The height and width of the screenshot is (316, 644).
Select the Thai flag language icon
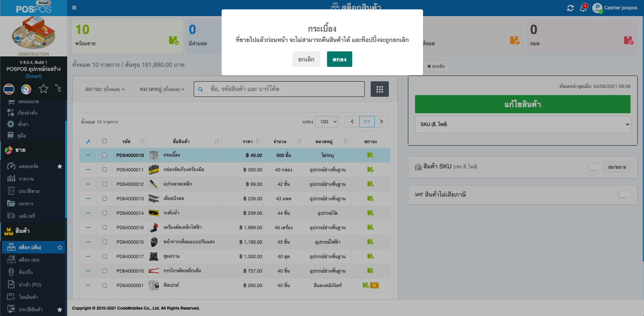tap(9, 89)
